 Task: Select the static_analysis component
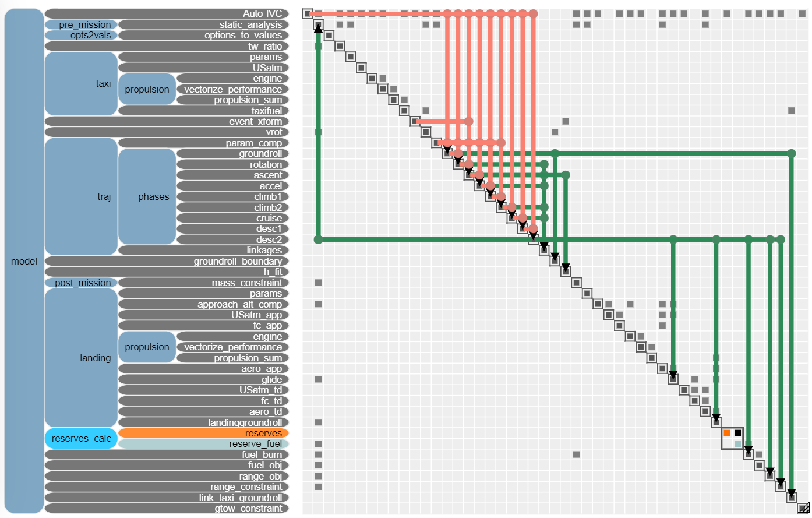coord(203,24)
